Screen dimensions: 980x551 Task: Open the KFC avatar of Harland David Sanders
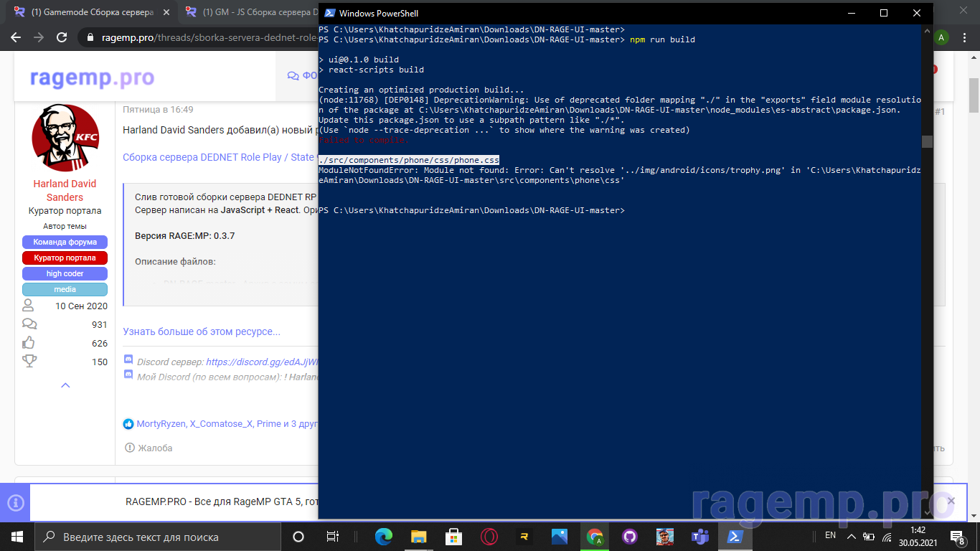click(x=65, y=138)
